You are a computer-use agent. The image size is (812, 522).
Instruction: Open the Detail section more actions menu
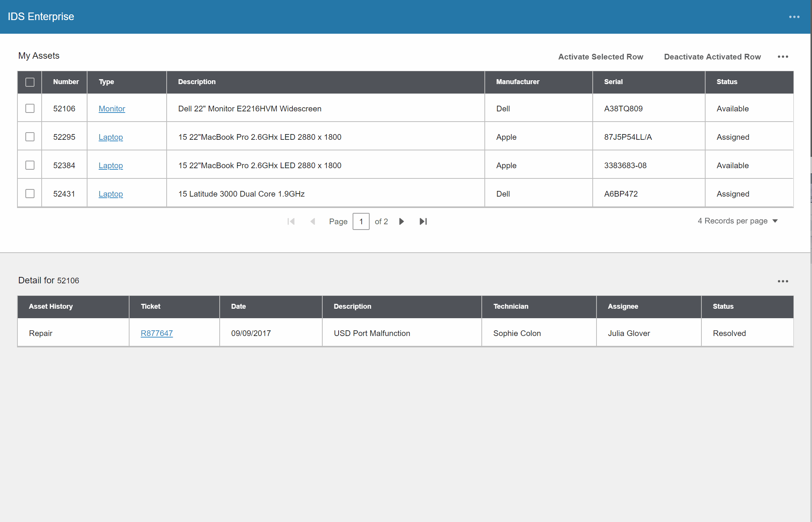[x=783, y=281]
